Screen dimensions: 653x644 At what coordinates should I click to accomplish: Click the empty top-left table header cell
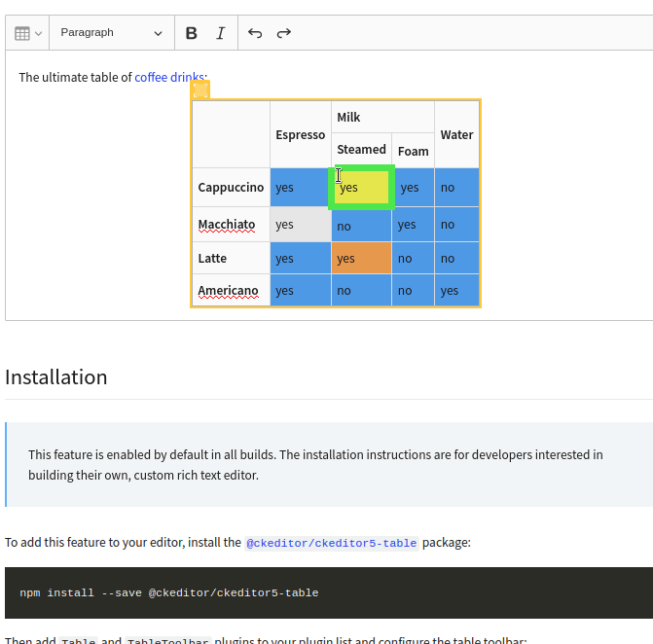pyautogui.click(x=232, y=134)
